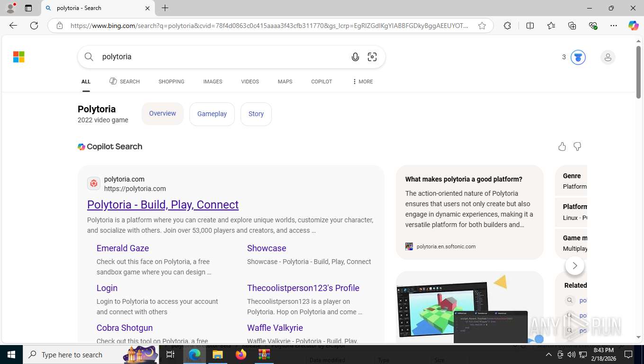Click the https://polytoria.com URL text
The height and width of the screenshot is (364, 644).
(x=135, y=189)
